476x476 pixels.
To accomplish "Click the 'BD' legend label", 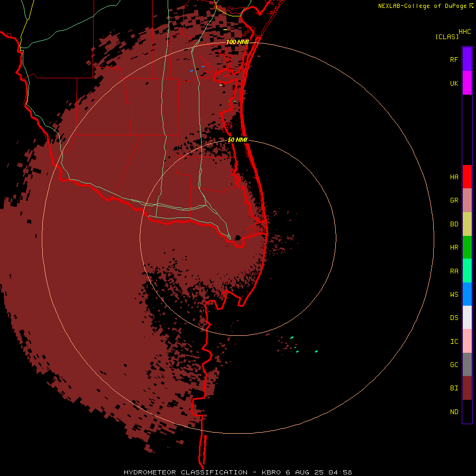I will tap(454, 224).
